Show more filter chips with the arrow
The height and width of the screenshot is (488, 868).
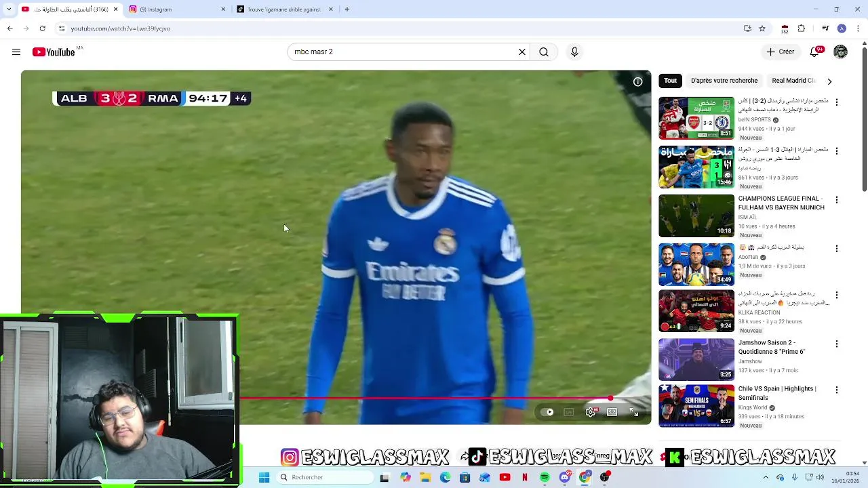coord(829,81)
